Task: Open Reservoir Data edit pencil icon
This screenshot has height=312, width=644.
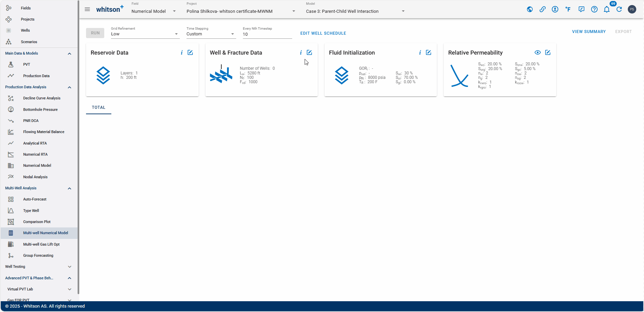Action: 190,53
